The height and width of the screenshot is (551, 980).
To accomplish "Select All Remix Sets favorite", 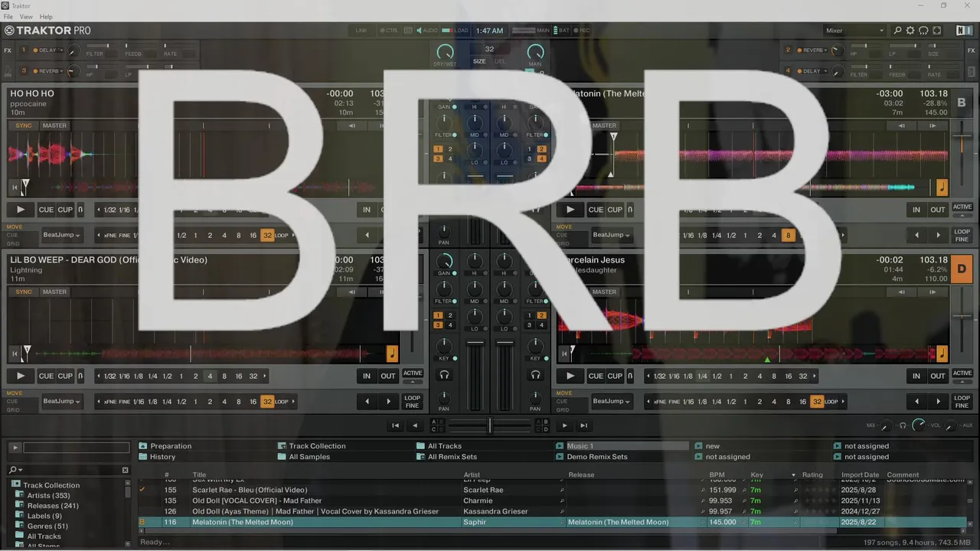I will (446, 457).
